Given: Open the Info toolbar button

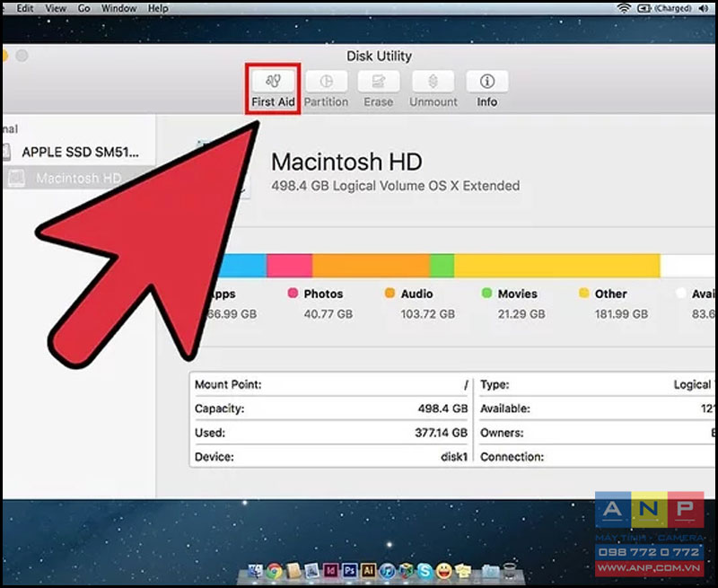Looking at the screenshot, I should [486, 89].
